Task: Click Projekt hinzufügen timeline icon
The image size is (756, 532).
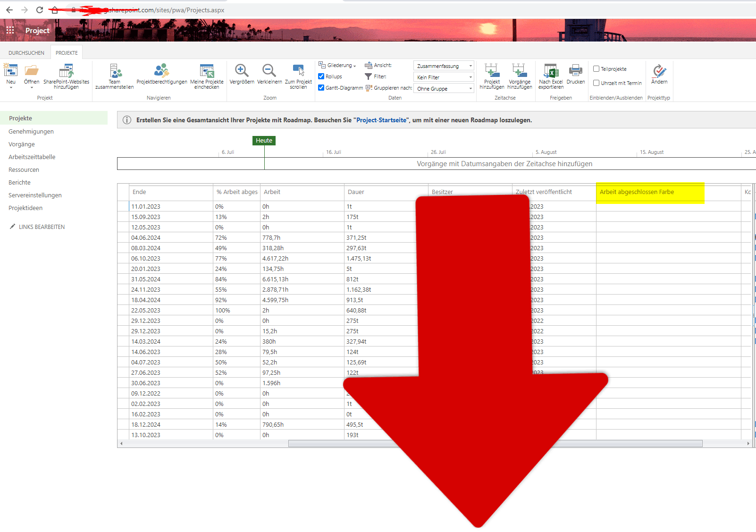Action: (492, 70)
